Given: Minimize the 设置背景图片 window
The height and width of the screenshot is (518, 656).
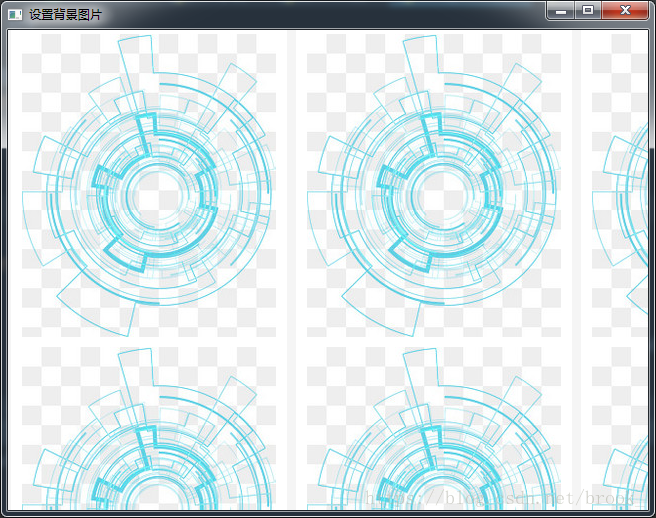Looking at the screenshot, I should click(561, 10).
